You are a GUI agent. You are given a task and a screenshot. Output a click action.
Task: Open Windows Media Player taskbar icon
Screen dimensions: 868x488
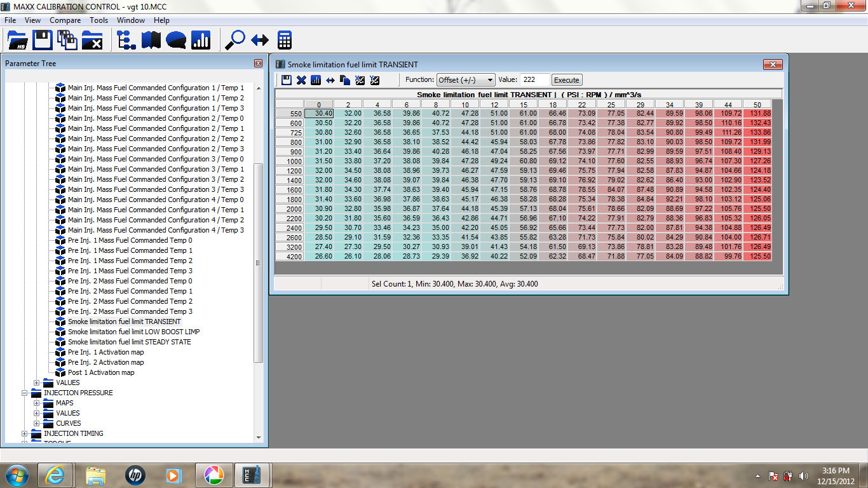(x=173, y=475)
